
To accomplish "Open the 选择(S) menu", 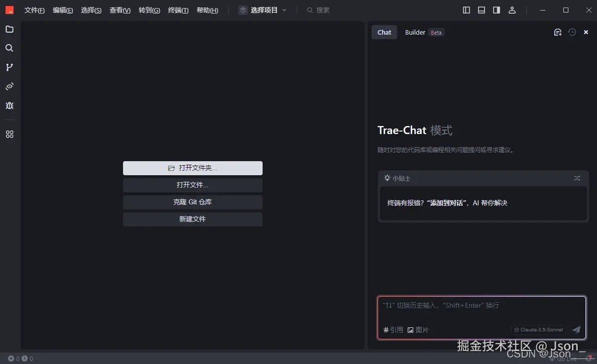I will [x=91, y=10].
